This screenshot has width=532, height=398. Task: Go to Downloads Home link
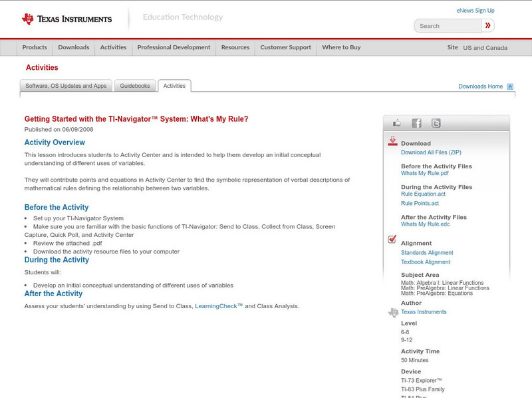[x=480, y=87]
